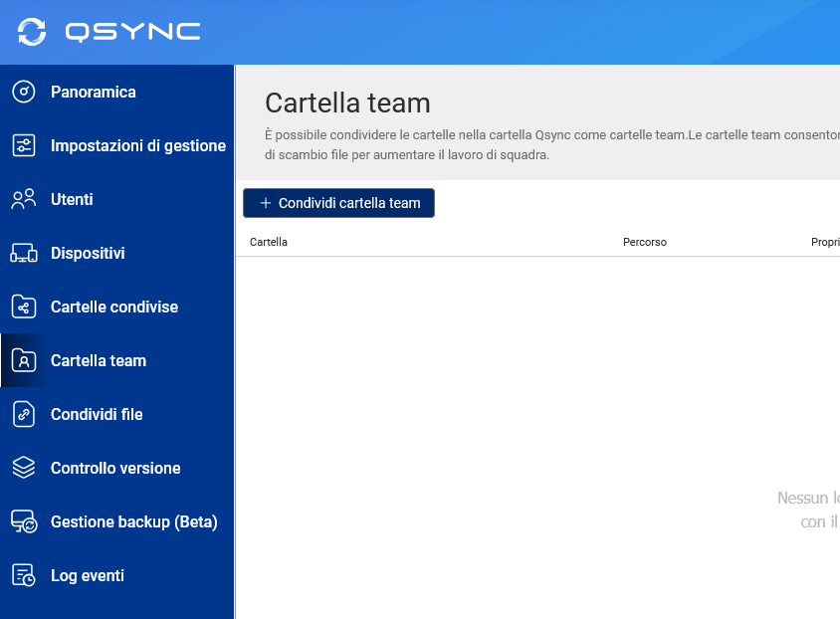
Task: Select the Utenti people icon
Action: tap(24, 200)
